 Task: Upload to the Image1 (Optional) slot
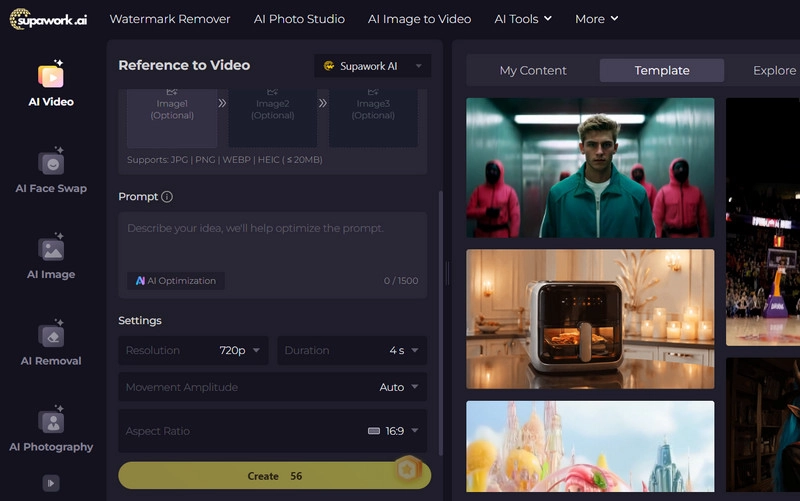tap(172, 117)
